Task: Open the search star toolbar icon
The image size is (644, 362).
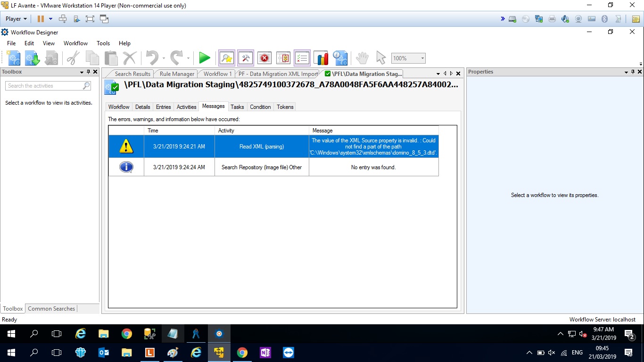Action: point(227,58)
